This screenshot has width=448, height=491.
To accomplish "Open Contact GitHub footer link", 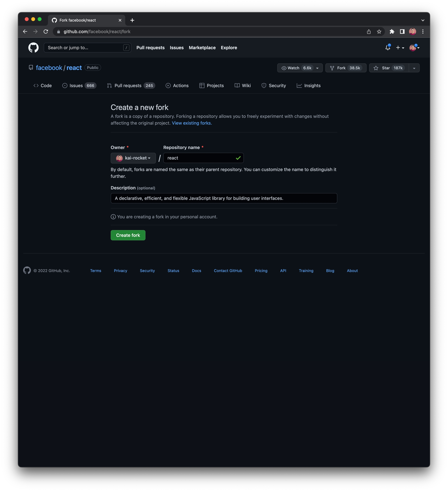I will pos(228,271).
